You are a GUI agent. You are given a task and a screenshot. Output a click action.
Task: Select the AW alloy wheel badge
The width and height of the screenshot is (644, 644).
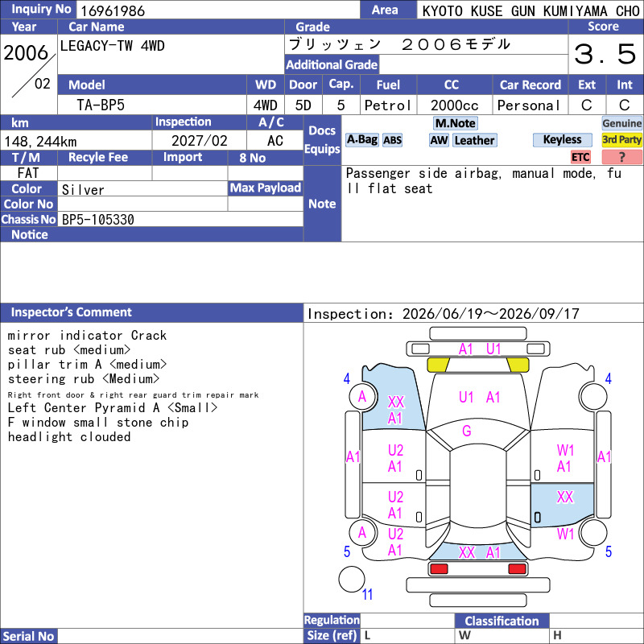coord(439,140)
